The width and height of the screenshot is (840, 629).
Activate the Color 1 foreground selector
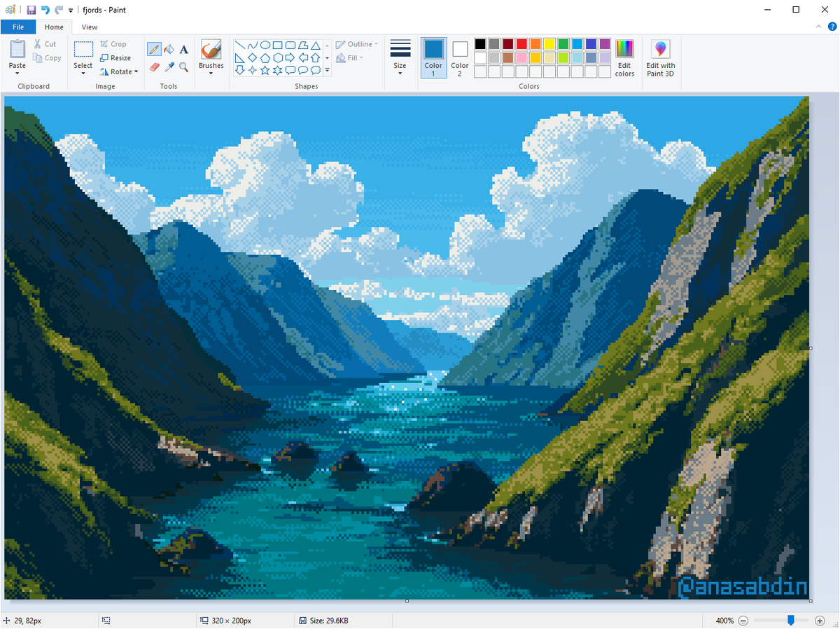click(433, 57)
